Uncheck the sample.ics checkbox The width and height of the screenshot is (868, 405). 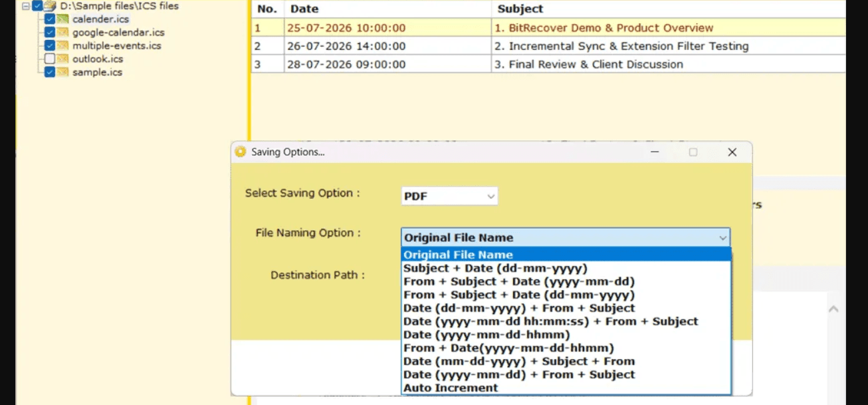coord(50,72)
